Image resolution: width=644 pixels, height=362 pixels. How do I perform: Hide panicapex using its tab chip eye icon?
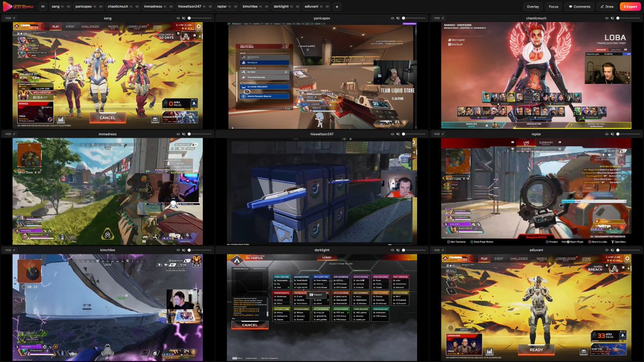[x=100, y=6]
